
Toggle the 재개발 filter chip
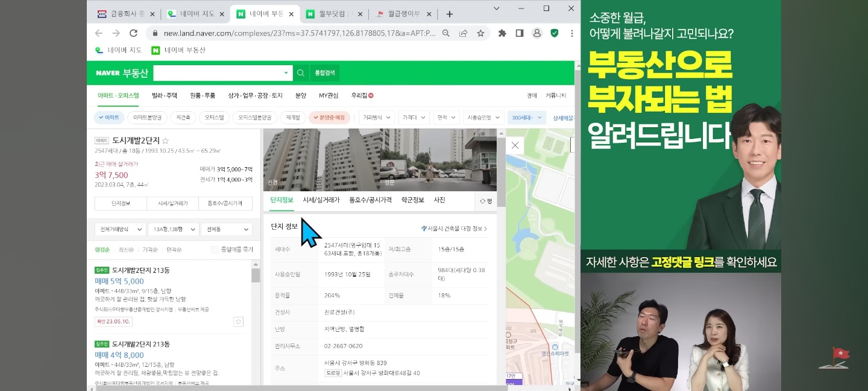click(x=293, y=118)
